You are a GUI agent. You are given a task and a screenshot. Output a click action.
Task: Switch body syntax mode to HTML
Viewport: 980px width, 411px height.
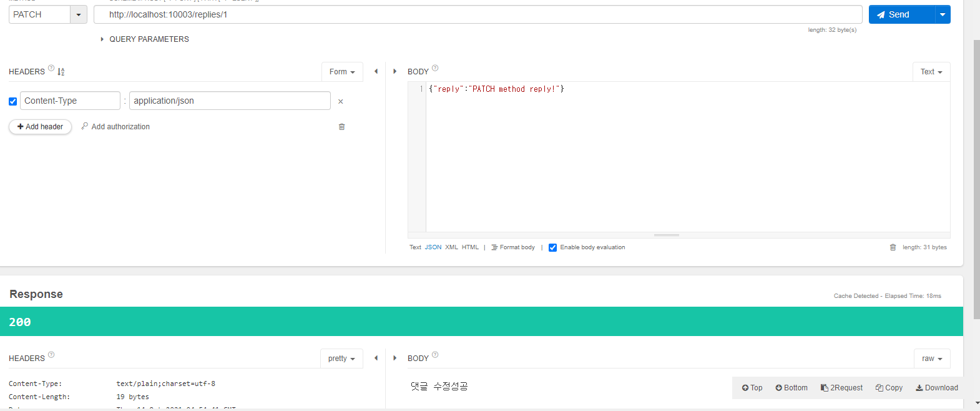click(470, 247)
